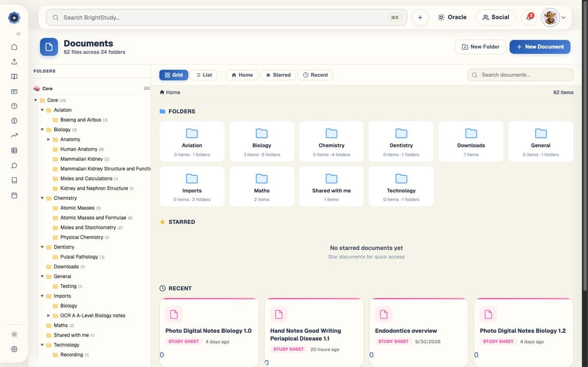Open the home icon in the left sidebar

pyautogui.click(x=14, y=47)
